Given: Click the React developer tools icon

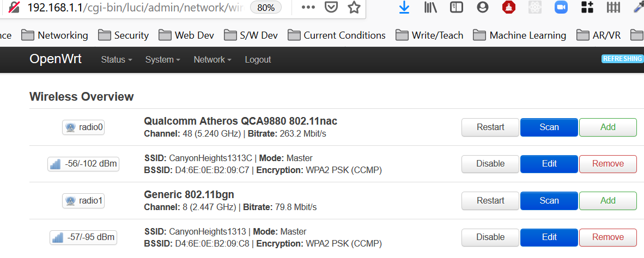Looking at the screenshot, I should tap(535, 7).
